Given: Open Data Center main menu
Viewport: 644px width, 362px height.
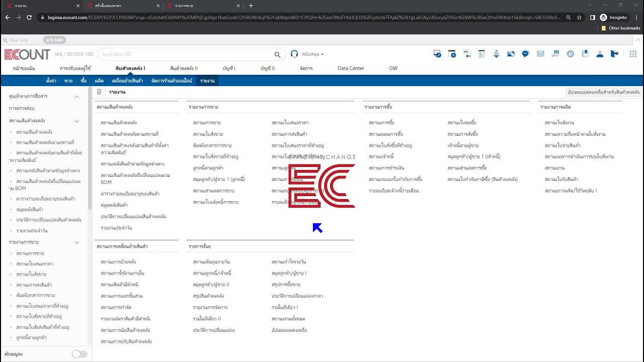Looking at the screenshot, I should point(351,68).
